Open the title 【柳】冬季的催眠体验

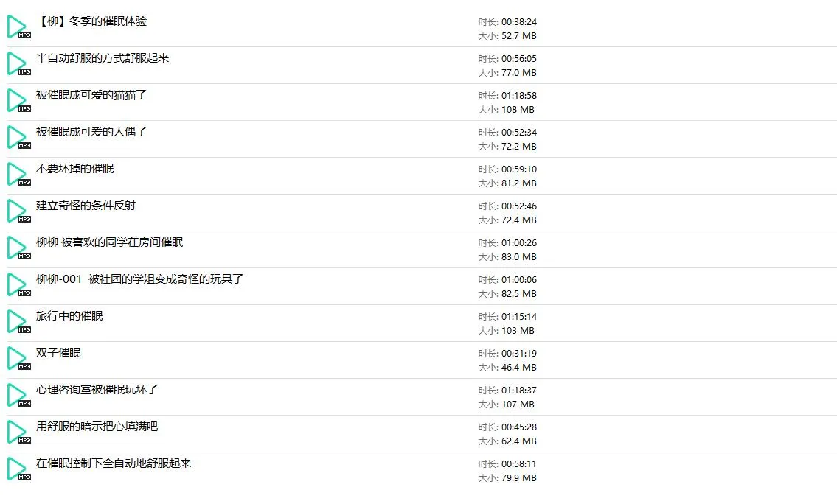(91, 21)
